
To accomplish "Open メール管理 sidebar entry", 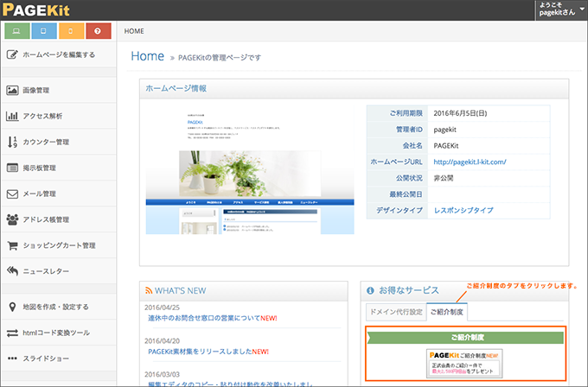I will click(x=59, y=193).
